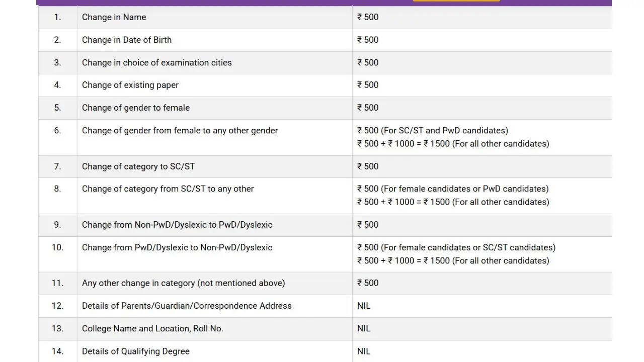Click 'Any other change in category' text
Viewport: 644px width, 362px height.
pyautogui.click(x=184, y=283)
